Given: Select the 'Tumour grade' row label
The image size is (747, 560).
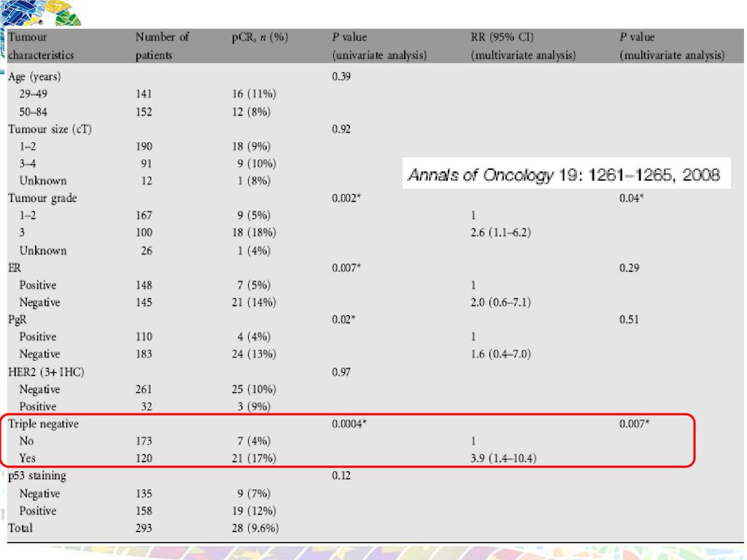Looking at the screenshot, I should pyautogui.click(x=42, y=198).
